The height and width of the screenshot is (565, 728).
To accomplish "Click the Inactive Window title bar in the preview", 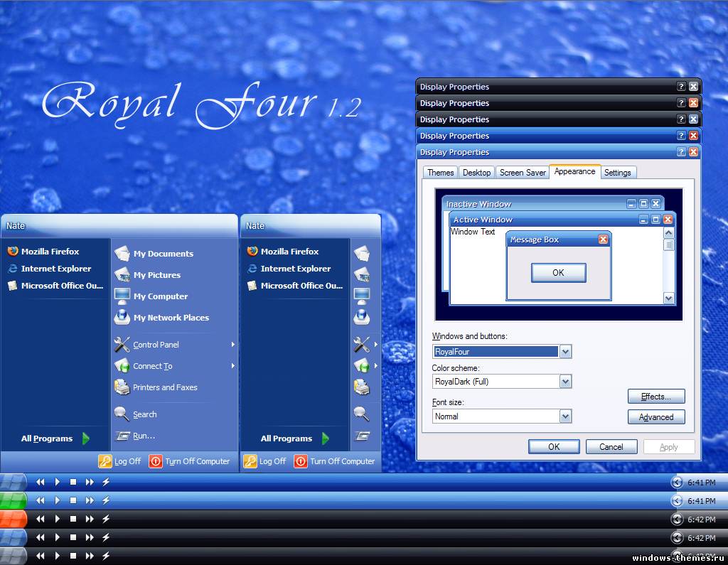I will pyautogui.click(x=552, y=204).
